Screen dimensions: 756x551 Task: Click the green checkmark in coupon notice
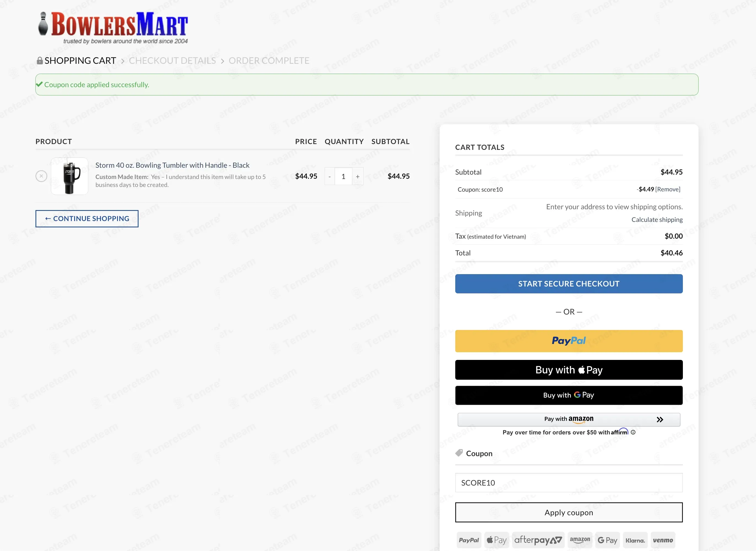[x=39, y=84]
